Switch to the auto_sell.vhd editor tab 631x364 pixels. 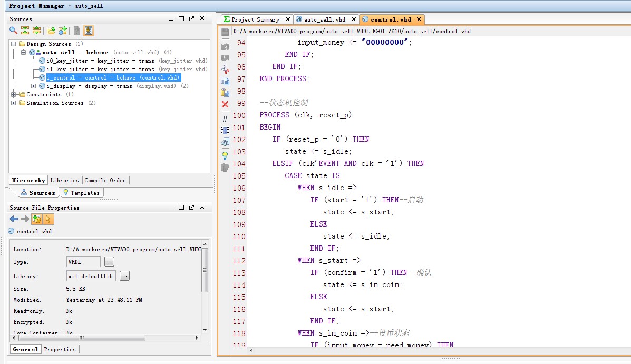tap(326, 19)
